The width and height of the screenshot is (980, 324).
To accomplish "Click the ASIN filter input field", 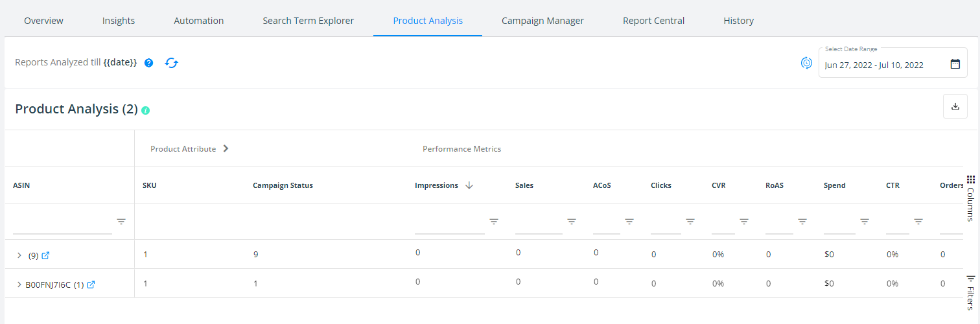I will (x=63, y=226).
